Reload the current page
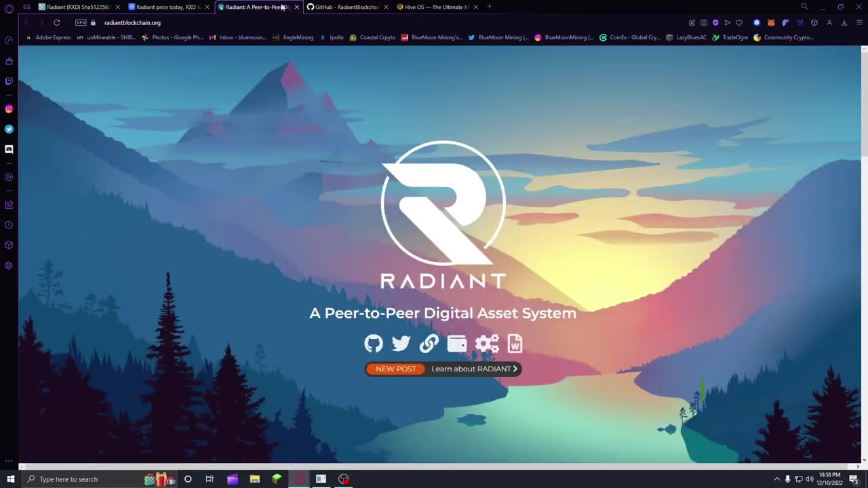This screenshot has height=488, width=868. (x=57, y=22)
